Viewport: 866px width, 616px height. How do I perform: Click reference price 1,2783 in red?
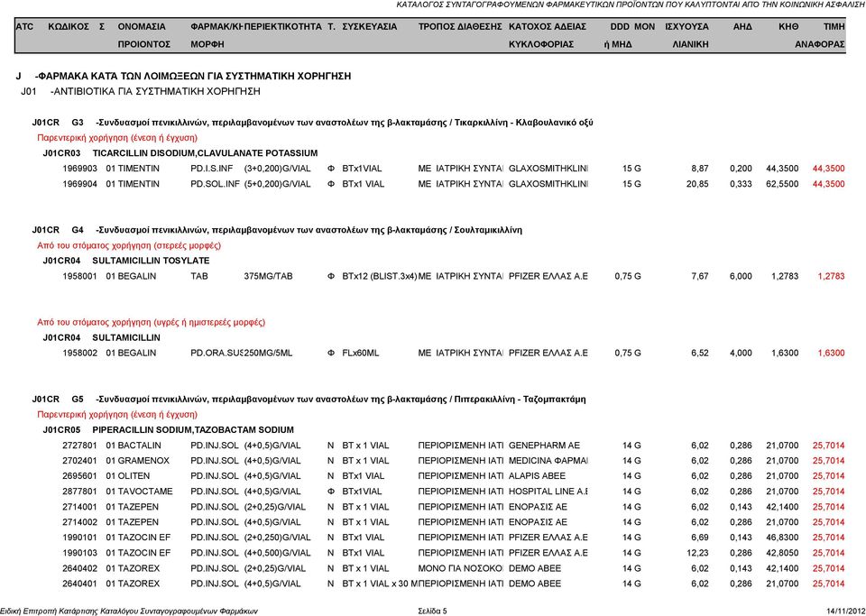click(x=831, y=276)
